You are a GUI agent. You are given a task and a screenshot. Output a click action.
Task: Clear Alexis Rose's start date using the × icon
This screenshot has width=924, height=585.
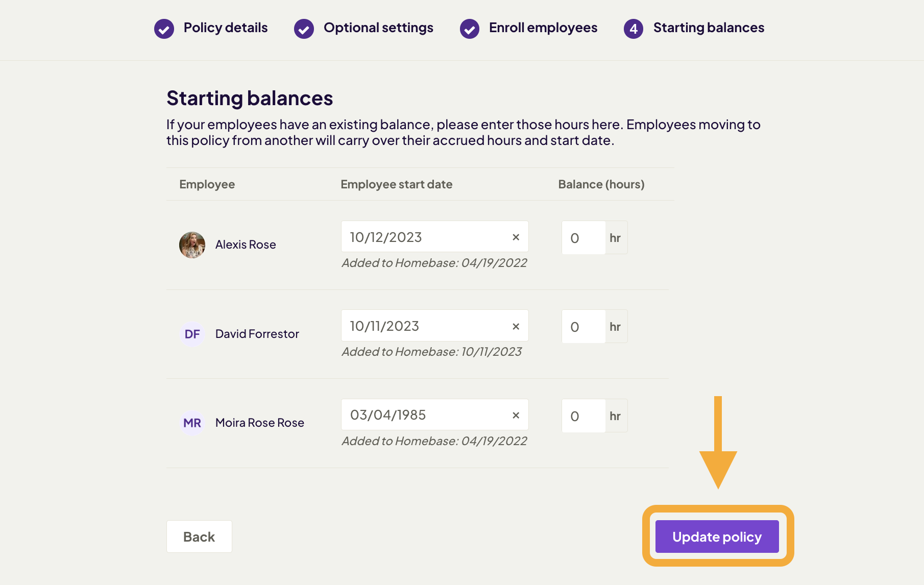tap(516, 236)
